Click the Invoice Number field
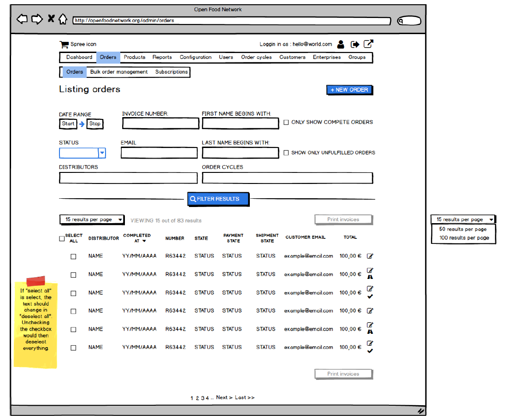Viewport: 519px width, 420px height. coord(160,123)
